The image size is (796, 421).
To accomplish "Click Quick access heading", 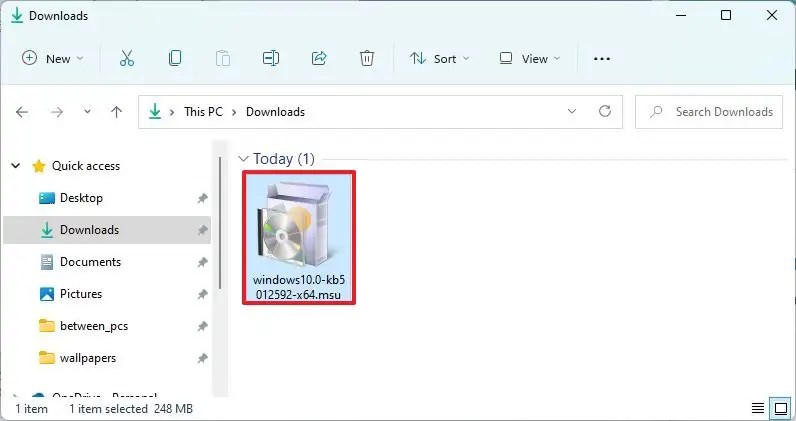I will click(x=86, y=166).
